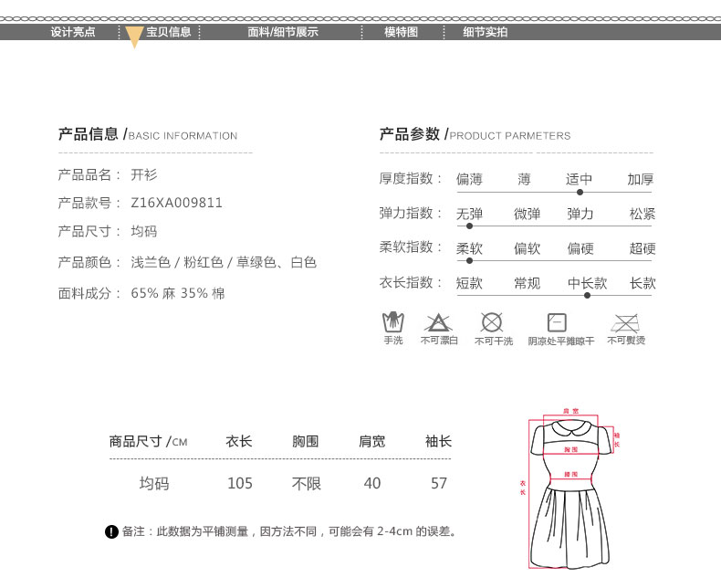Open the 面料/细节展示 tab
Image resolution: width=721 pixels, height=588 pixels.
tap(283, 32)
